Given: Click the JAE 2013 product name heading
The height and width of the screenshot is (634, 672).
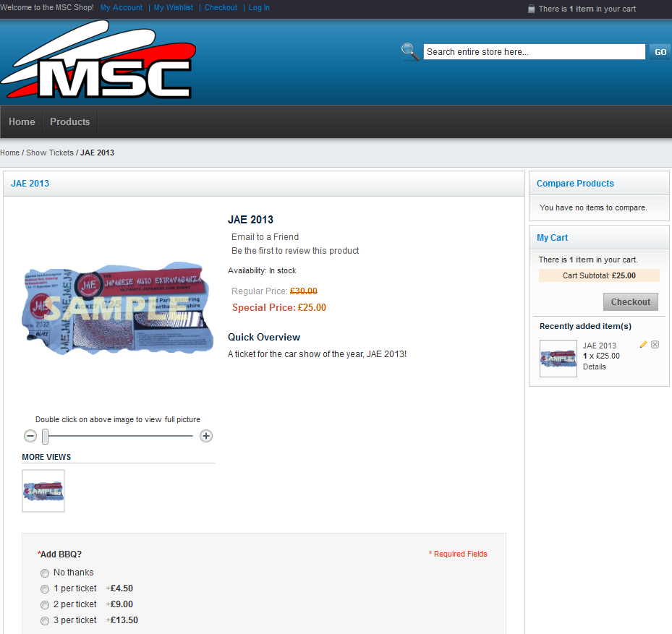Looking at the screenshot, I should (x=250, y=220).
